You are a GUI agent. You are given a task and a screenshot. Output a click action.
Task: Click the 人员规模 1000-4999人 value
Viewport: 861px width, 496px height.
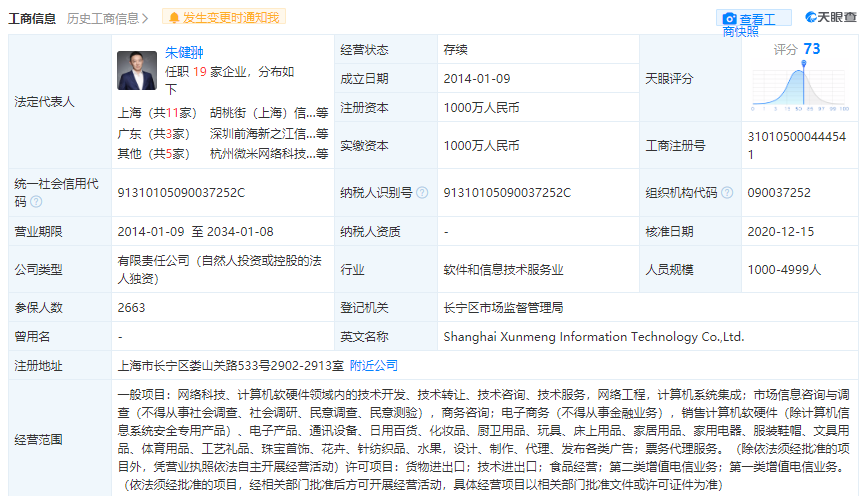coord(784,270)
